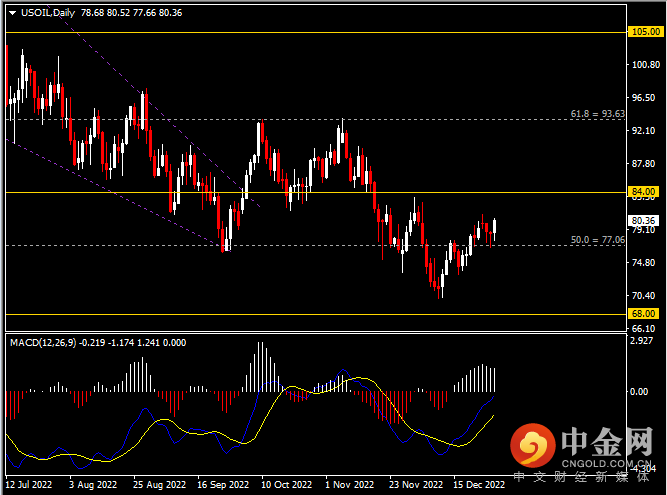The image size is (667, 495).
Task: Select the 105.00 yellow price label
Action: (642, 32)
